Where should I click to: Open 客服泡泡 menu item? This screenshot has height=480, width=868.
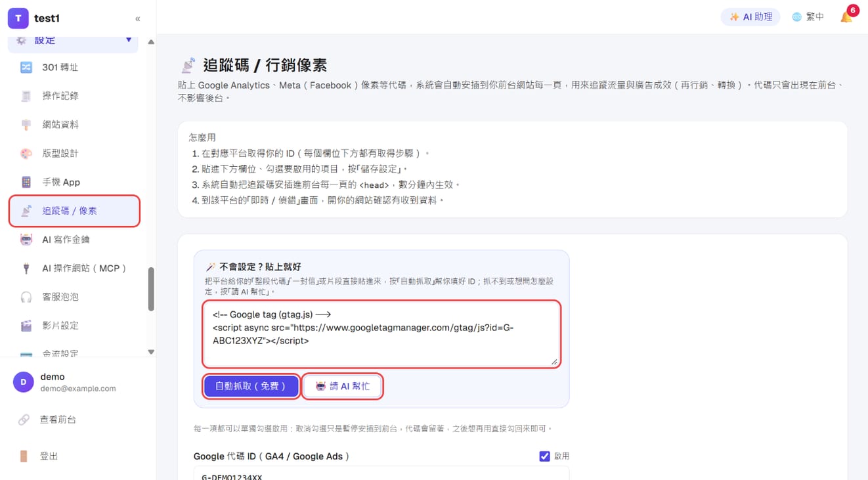pos(74,297)
